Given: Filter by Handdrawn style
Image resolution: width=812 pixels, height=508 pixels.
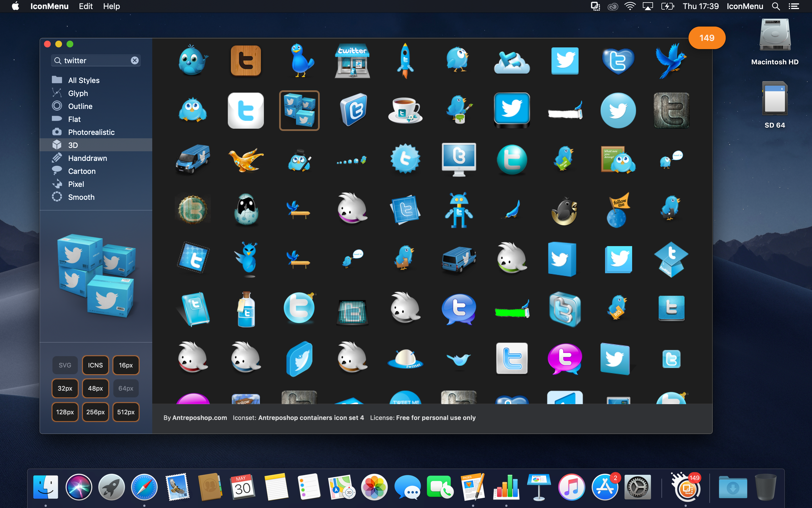Looking at the screenshot, I should click(96, 158).
